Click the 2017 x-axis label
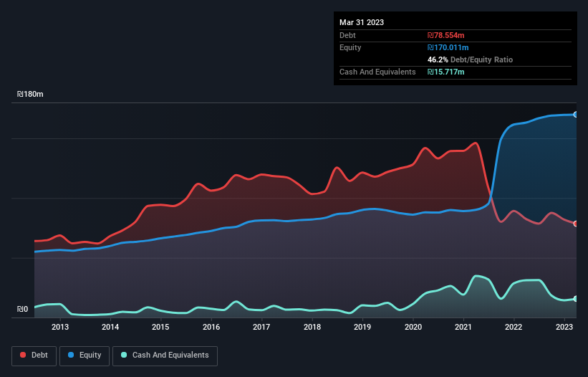The image size is (588, 377). click(x=261, y=327)
